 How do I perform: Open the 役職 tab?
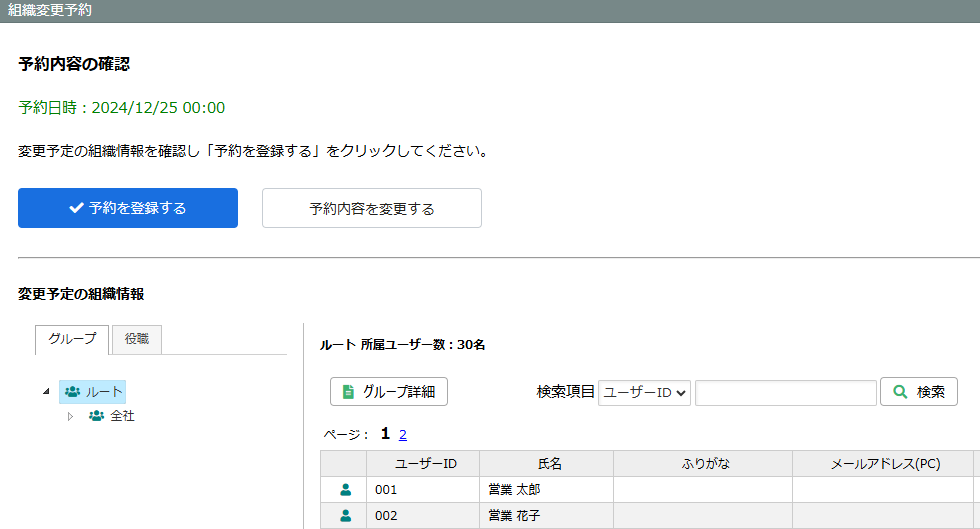(136, 339)
